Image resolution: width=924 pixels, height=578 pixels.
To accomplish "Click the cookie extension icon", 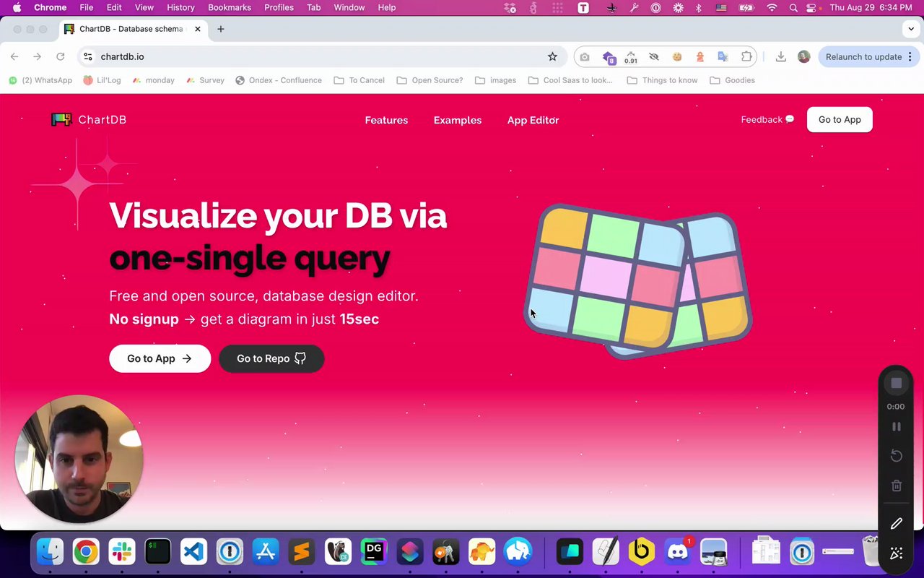I will coord(677,56).
